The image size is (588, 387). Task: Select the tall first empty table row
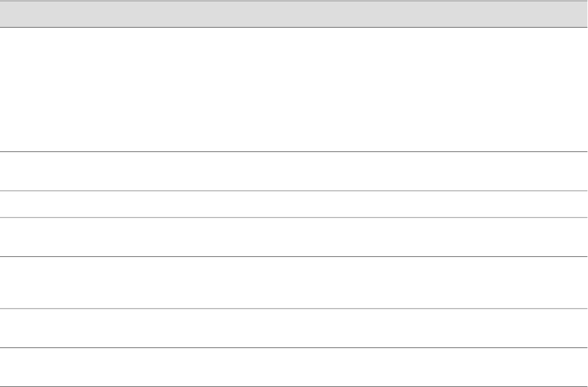point(294,89)
